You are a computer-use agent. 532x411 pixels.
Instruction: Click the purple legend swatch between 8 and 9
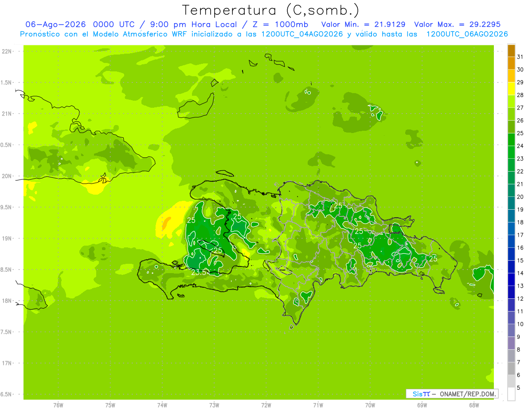(511, 343)
